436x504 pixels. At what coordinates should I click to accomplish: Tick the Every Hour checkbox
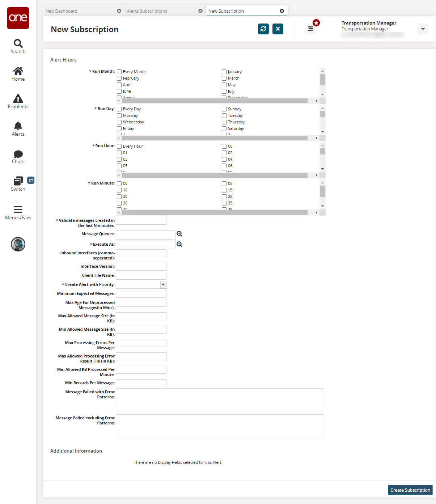click(x=119, y=147)
